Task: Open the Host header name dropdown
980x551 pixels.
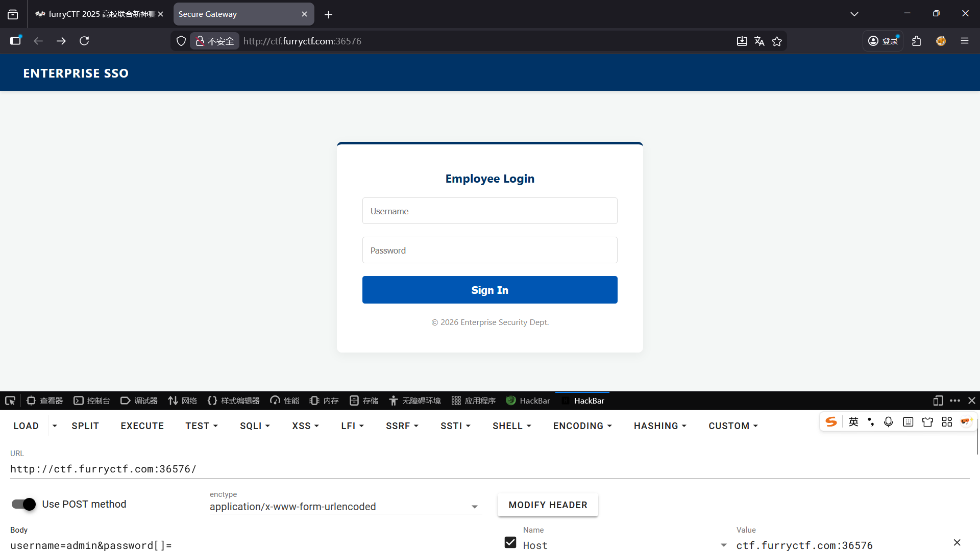Action: point(723,545)
